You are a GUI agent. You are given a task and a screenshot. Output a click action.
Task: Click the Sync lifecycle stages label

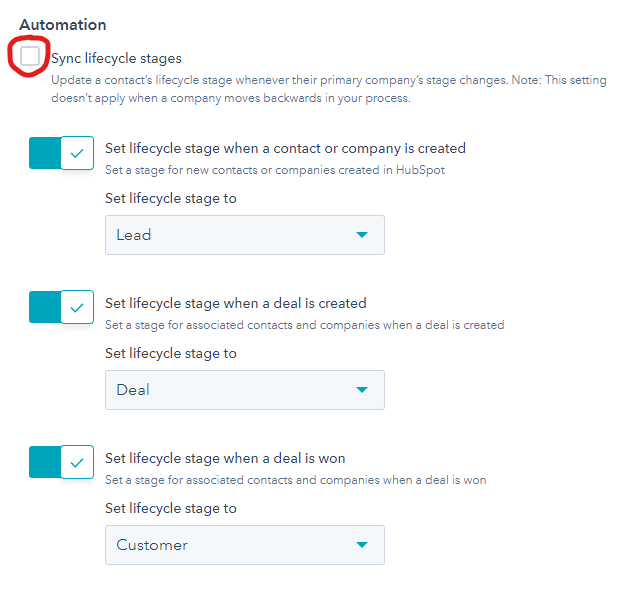click(116, 58)
